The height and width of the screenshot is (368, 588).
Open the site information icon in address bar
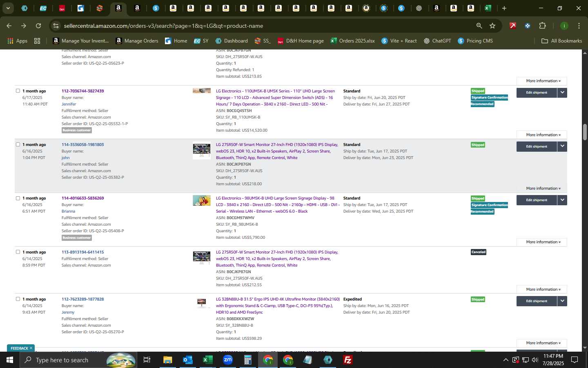(x=56, y=26)
